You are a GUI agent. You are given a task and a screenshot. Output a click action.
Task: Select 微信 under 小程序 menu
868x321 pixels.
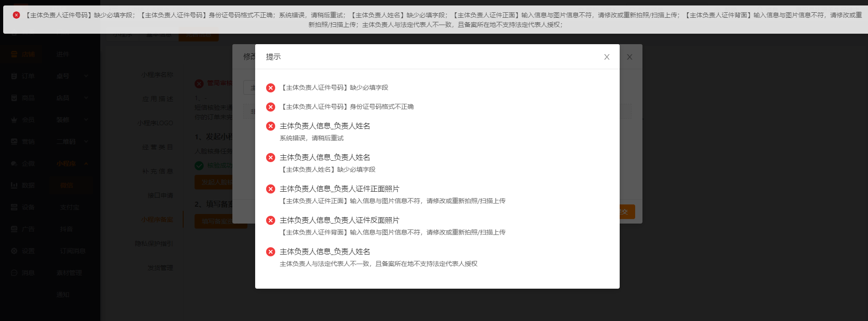pos(67,185)
